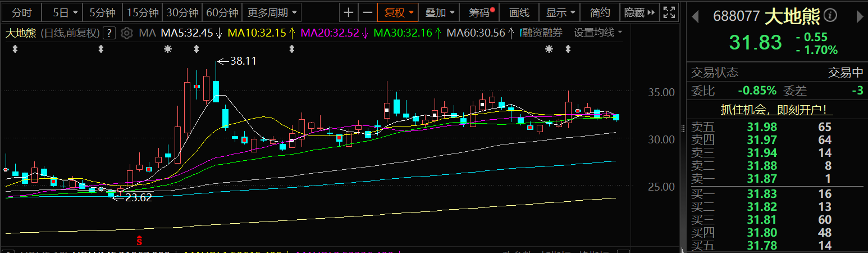
Task: Click 抓住机会，即刻开户 link
Action: pyautogui.click(x=776, y=110)
